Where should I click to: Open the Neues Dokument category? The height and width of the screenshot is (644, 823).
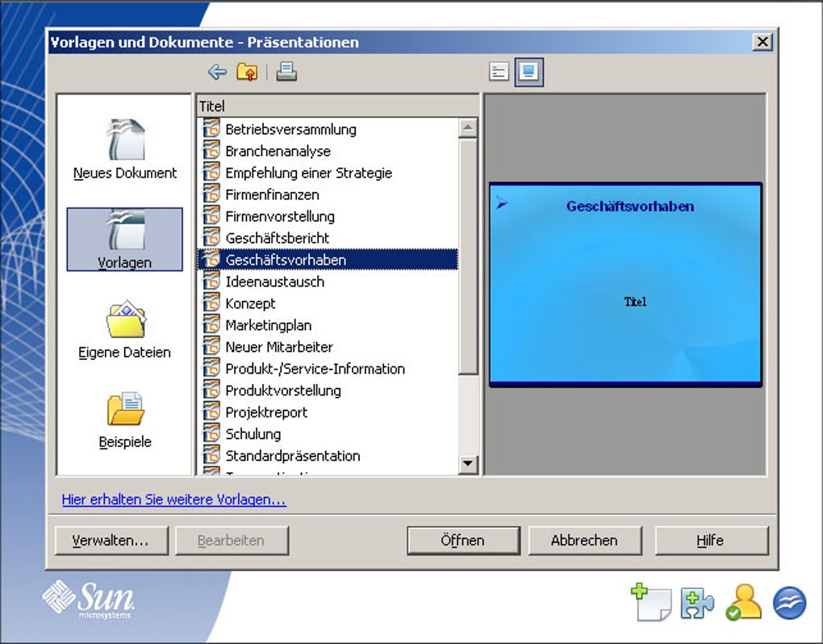tap(125, 149)
